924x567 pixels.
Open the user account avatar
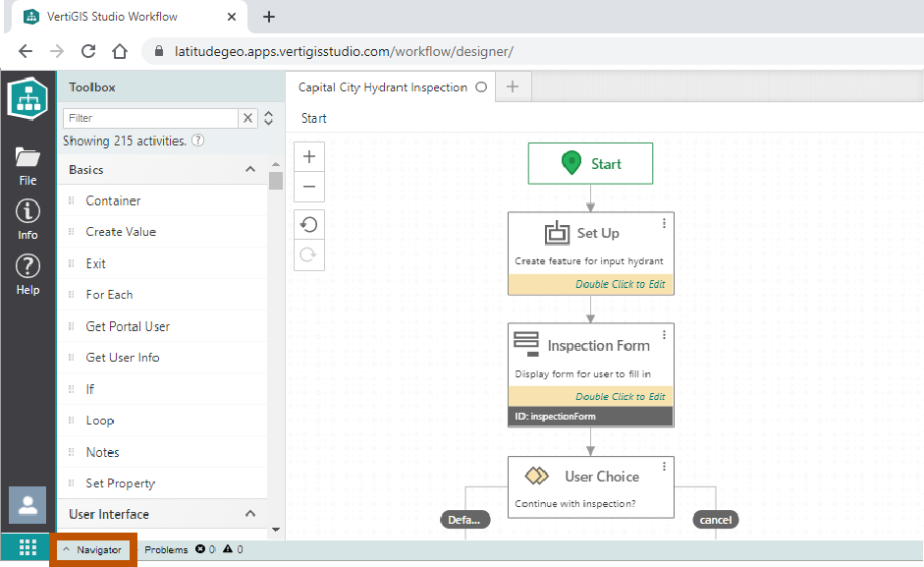27,505
